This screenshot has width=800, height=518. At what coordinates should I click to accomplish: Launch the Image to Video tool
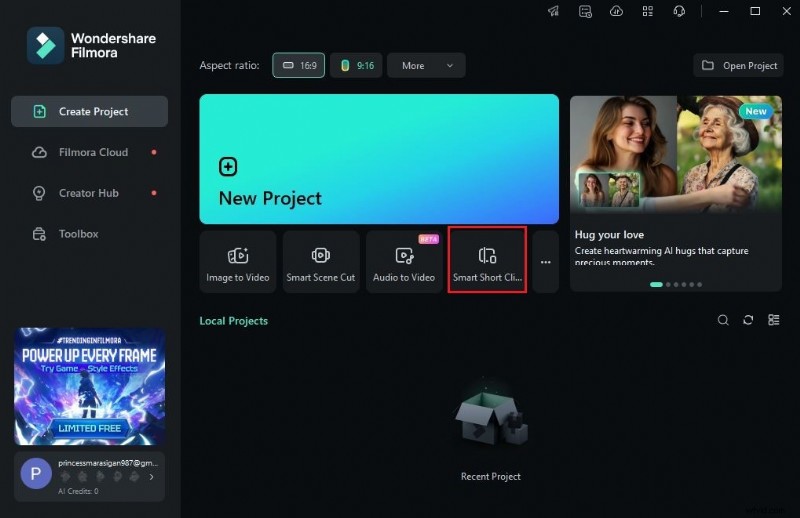pos(237,262)
